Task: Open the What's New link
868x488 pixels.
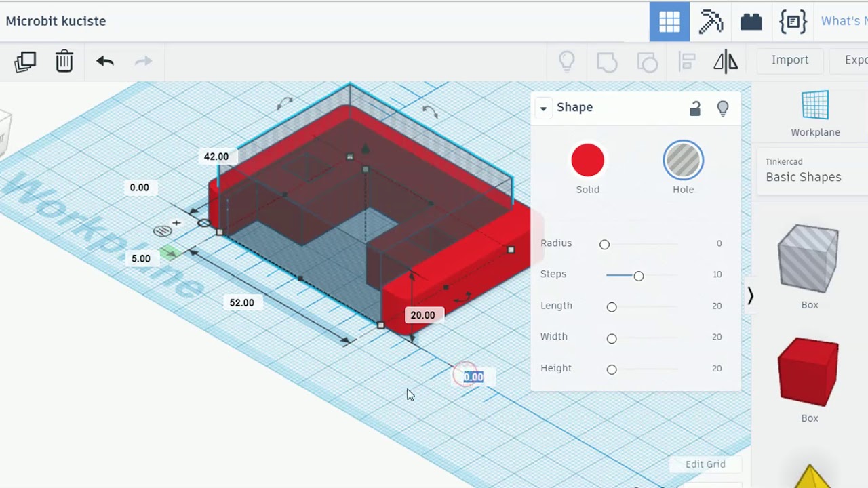Action: click(844, 22)
